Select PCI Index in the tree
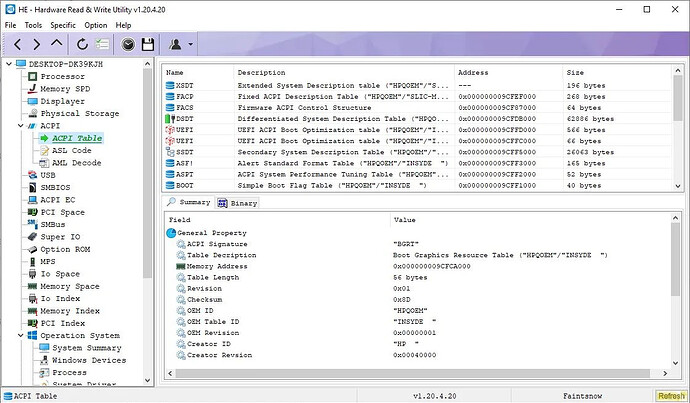The width and height of the screenshot is (690, 403). (x=62, y=323)
